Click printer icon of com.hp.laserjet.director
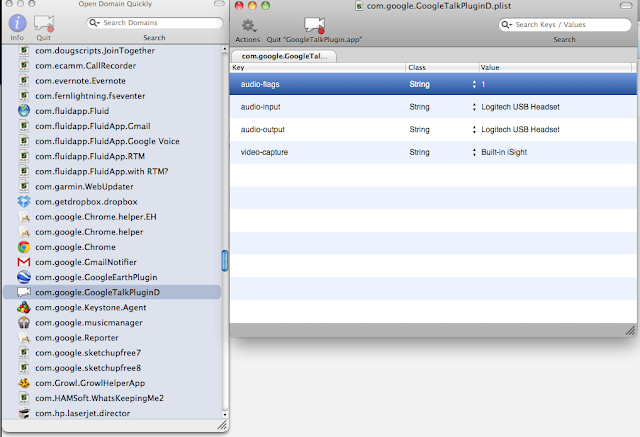Screen dimensions: 640x437 tap(24, 413)
